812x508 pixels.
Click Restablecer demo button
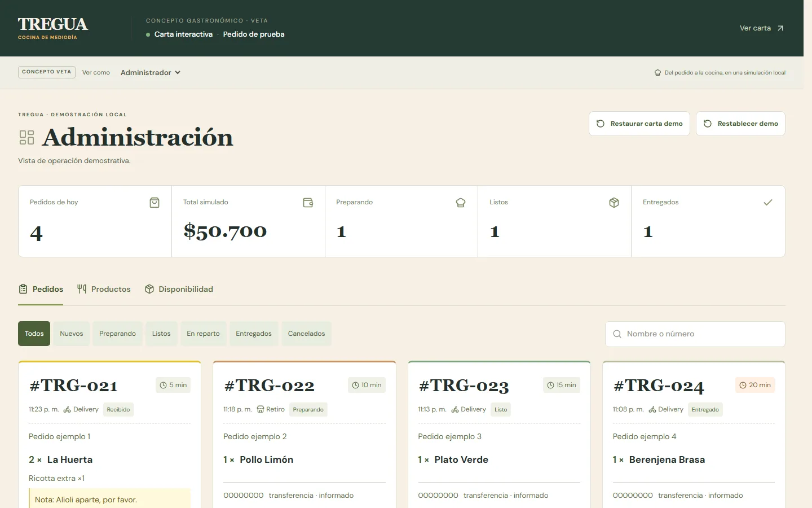click(x=740, y=124)
